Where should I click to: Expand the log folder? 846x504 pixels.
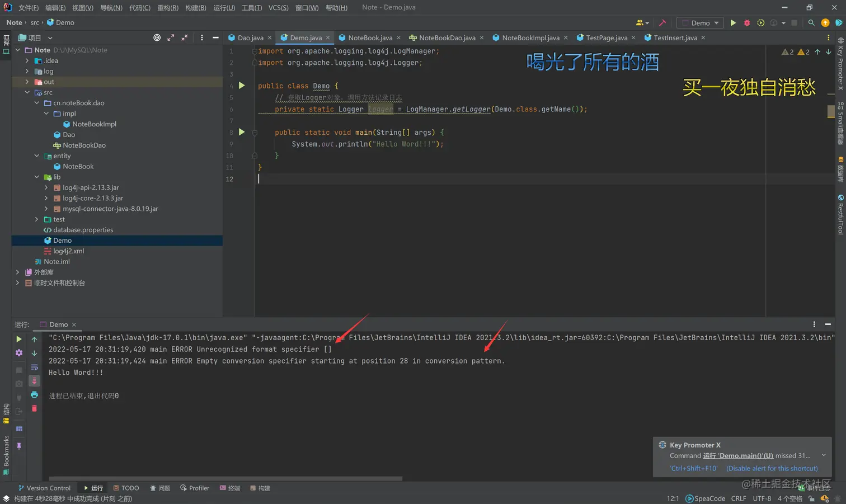pos(27,71)
